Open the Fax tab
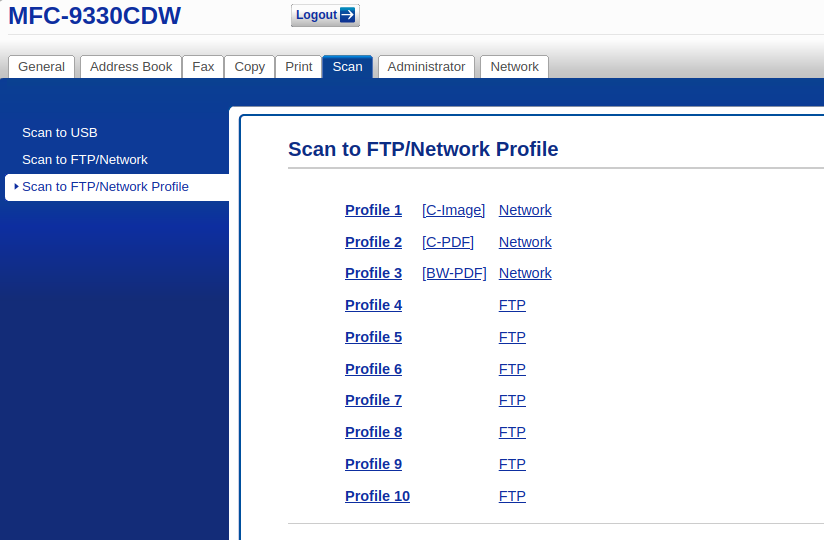824x540 pixels. pos(203,67)
